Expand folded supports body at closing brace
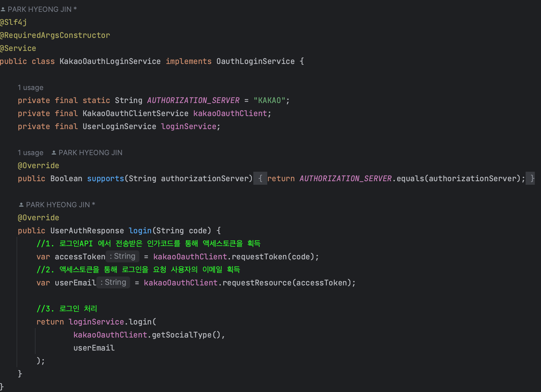The height and width of the screenshot is (392, 541). (530, 179)
